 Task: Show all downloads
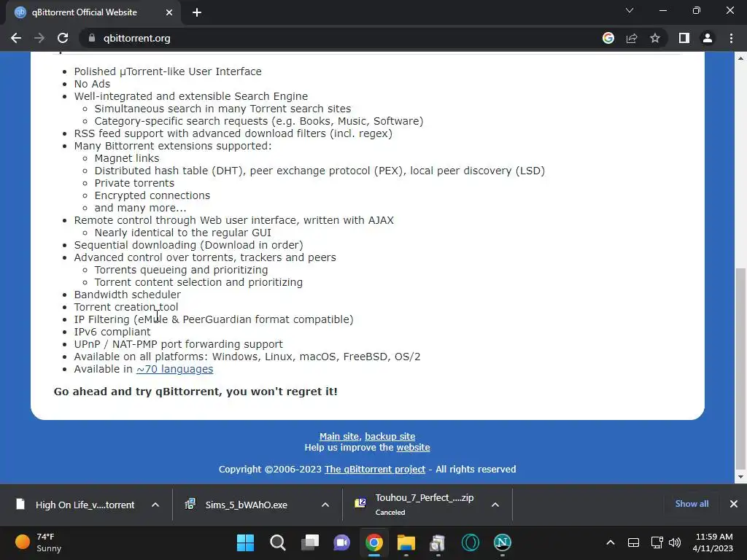point(692,504)
